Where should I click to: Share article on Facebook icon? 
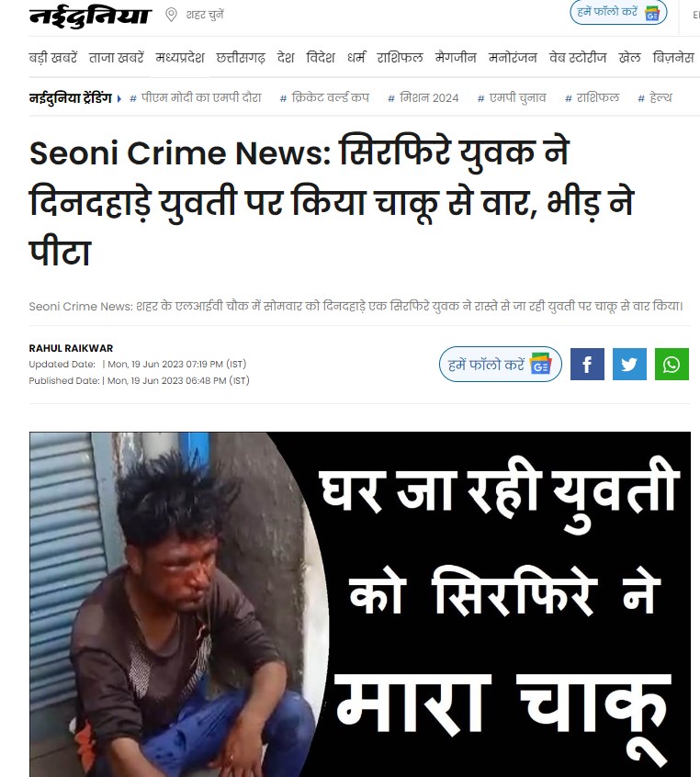point(587,365)
